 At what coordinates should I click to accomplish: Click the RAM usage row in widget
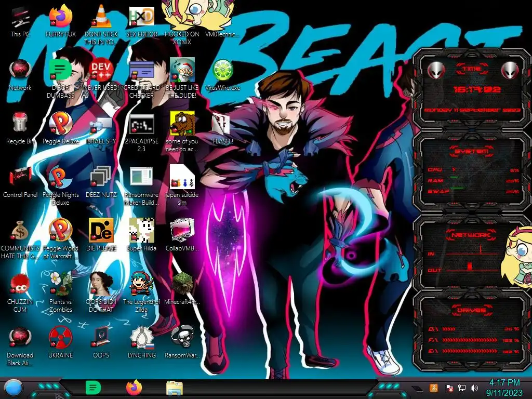click(x=473, y=181)
